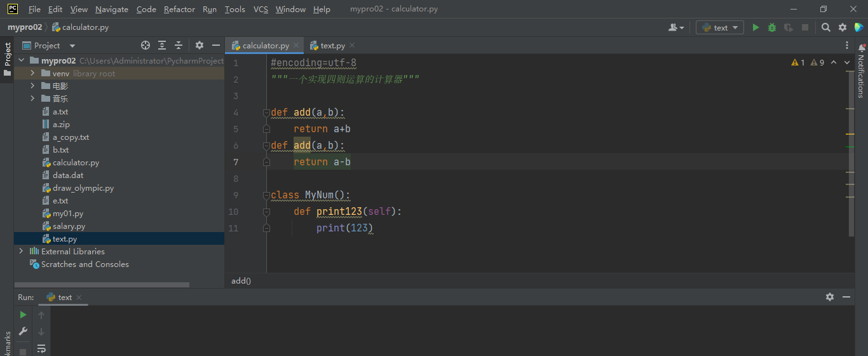Open Run panel settings gear
The height and width of the screenshot is (356, 868).
pyautogui.click(x=829, y=297)
